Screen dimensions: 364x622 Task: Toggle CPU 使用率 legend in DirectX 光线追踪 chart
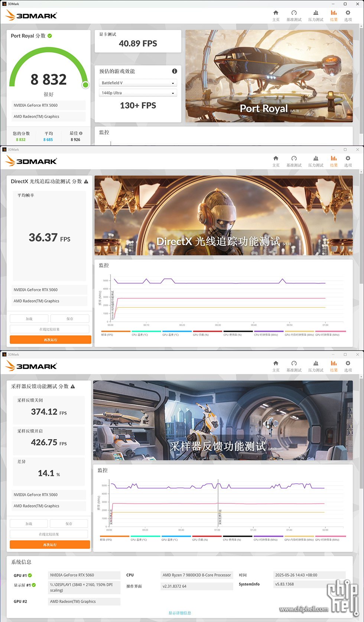[x=238, y=333]
